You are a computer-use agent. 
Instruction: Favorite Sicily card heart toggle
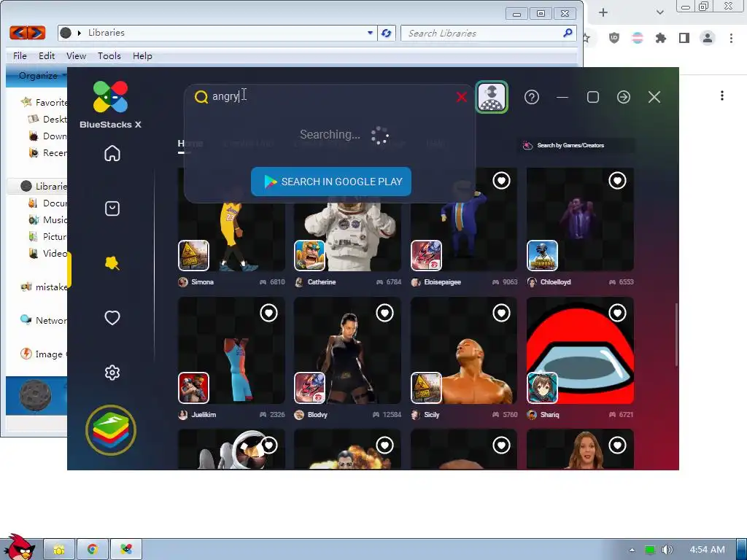[501, 313]
